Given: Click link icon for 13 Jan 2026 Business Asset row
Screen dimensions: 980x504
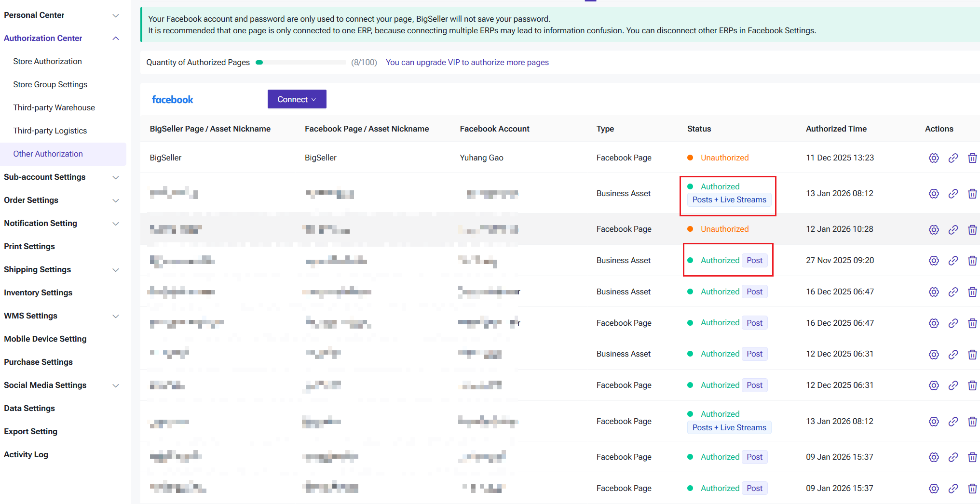Looking at the screenshot, I should click(953, 194).
